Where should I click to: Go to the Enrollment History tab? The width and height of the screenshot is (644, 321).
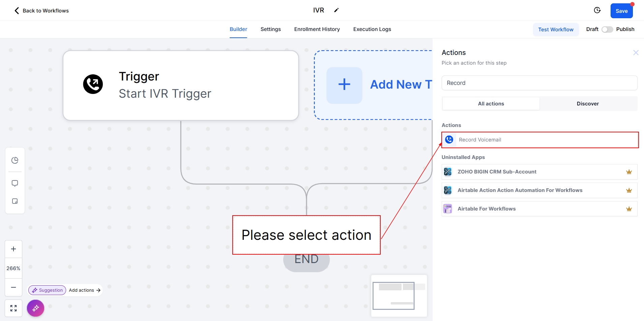(x=317, y=29)
